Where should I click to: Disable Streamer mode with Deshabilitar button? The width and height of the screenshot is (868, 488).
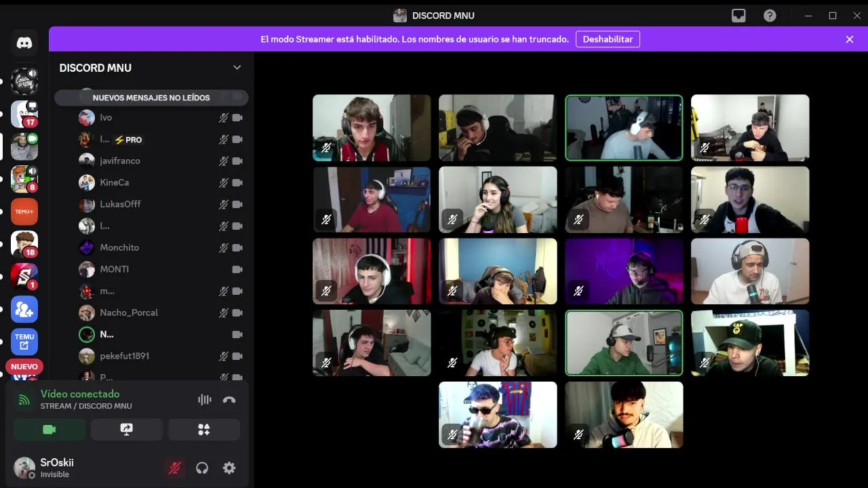(x=608, y=39)
